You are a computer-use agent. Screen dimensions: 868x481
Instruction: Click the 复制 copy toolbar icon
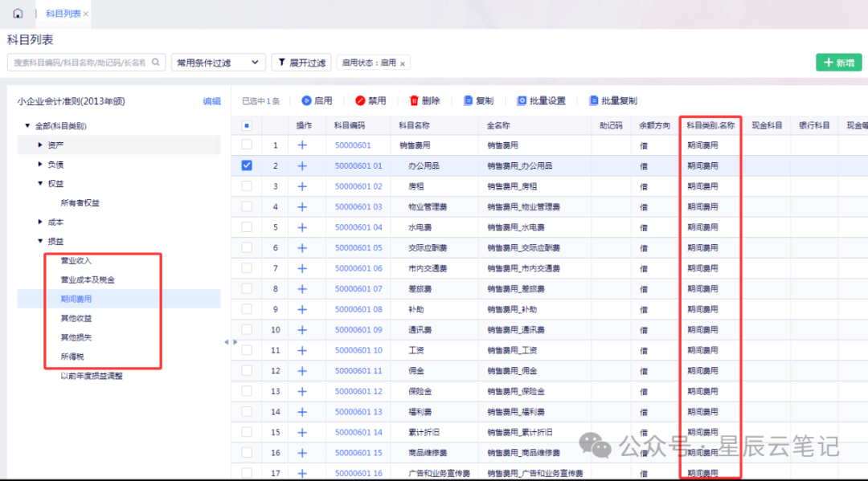(x=468, y=100)
